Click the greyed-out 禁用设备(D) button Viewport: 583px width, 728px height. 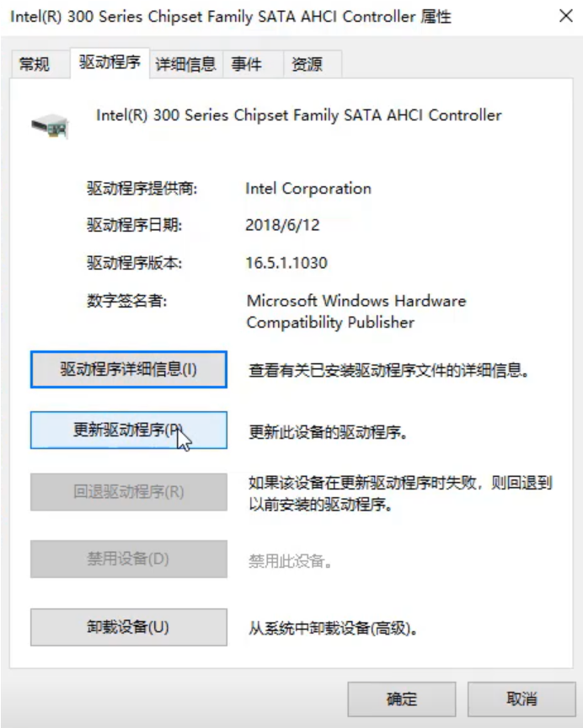point(128,559)
